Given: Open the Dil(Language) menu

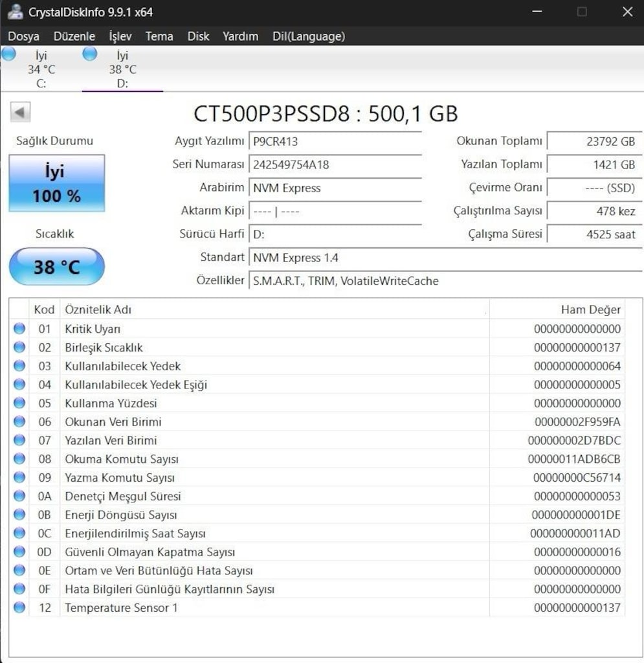Looking at the screenshot, I should click(309, 36).
